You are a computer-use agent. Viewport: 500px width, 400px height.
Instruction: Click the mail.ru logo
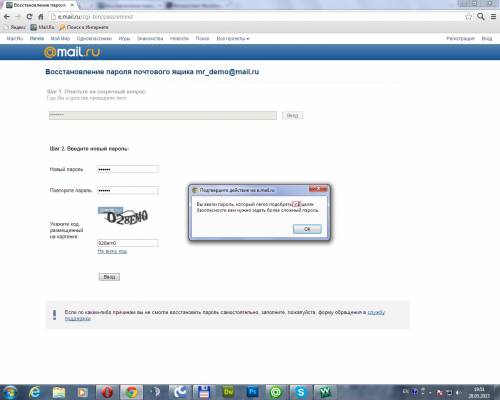click(72, 52)
